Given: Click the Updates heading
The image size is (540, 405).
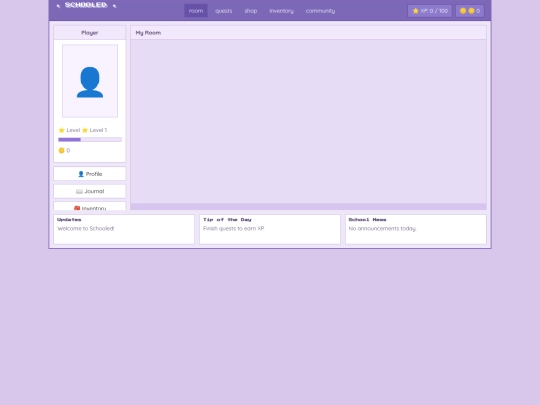Looking at the screenshot, I should (x=69, y=219).
